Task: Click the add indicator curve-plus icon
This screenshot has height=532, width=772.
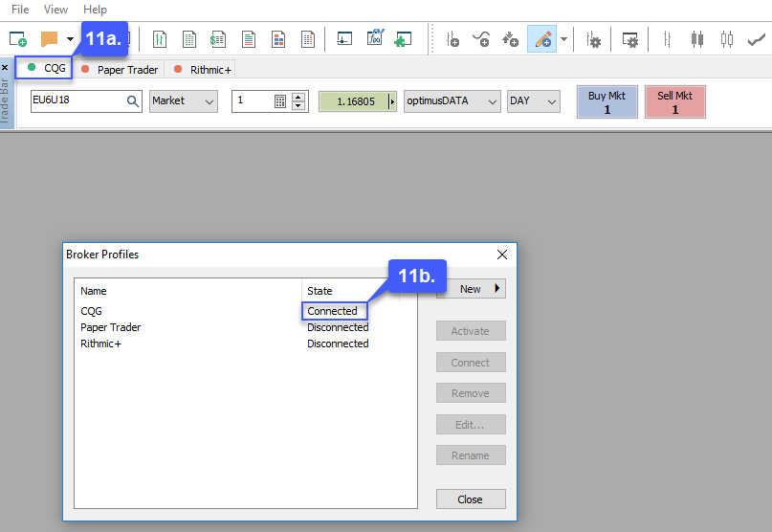Action: [481, 39]
